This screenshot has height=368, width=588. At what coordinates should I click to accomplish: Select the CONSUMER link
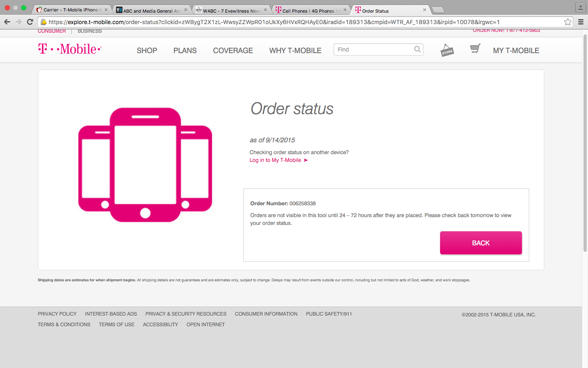[52, 31]
